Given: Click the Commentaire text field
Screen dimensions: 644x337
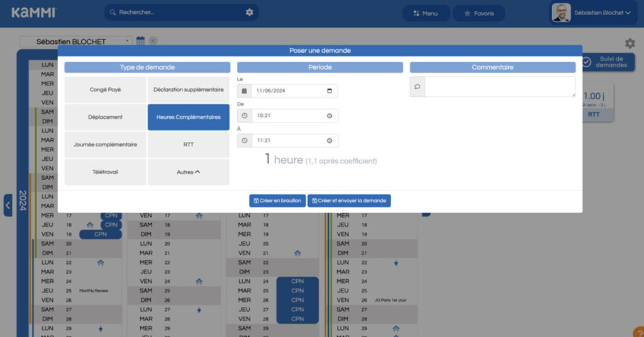Looking at the screenshot, I should coord(499,87).
